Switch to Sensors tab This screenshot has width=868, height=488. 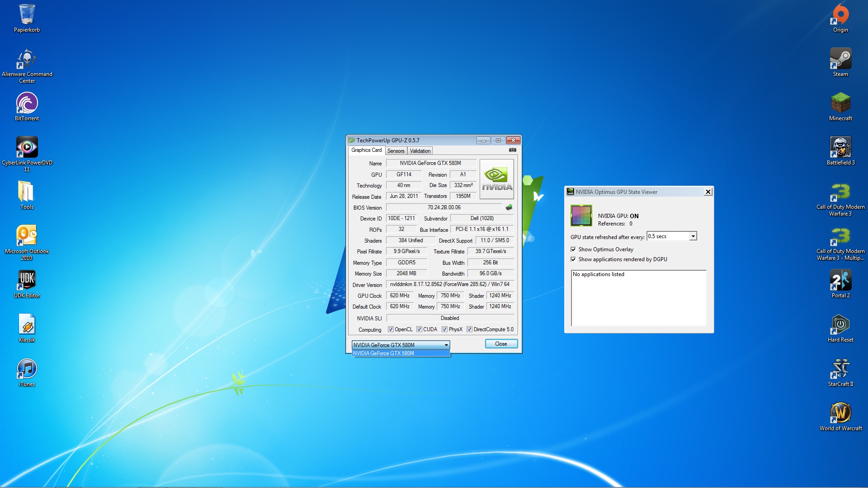point(396,151)
